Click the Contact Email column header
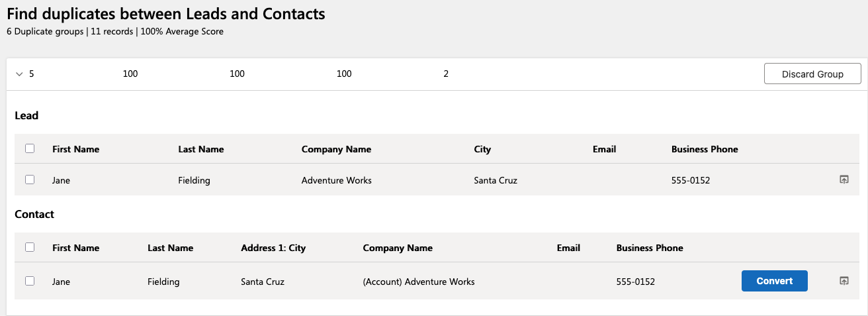This screenshot has width=868, height=316. 568,248
